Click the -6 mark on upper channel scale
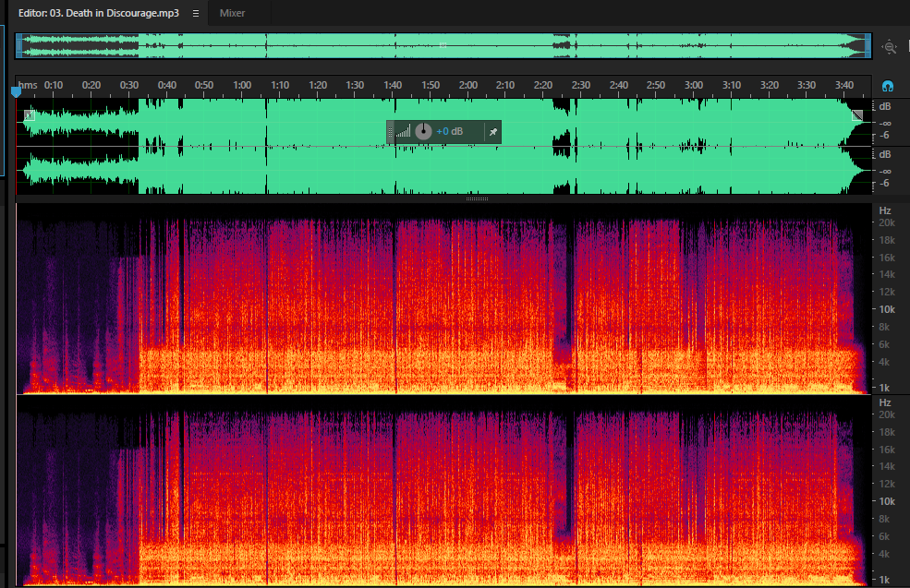 [884, 135]
